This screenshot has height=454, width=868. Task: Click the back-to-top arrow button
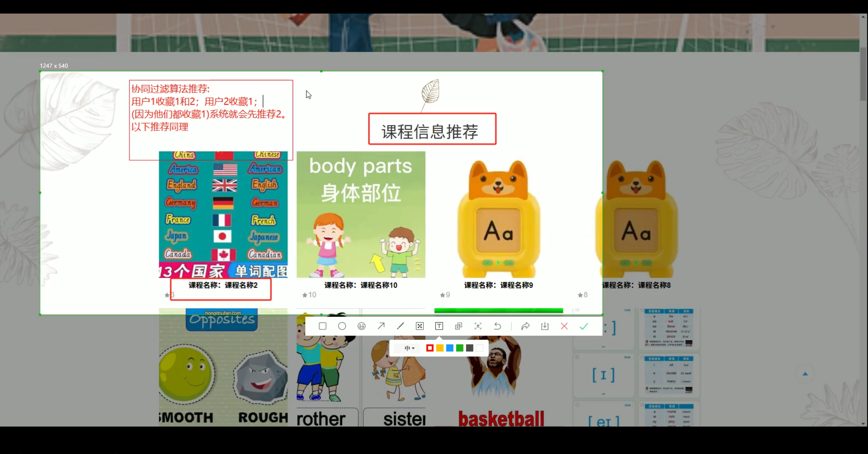point(805,374)
